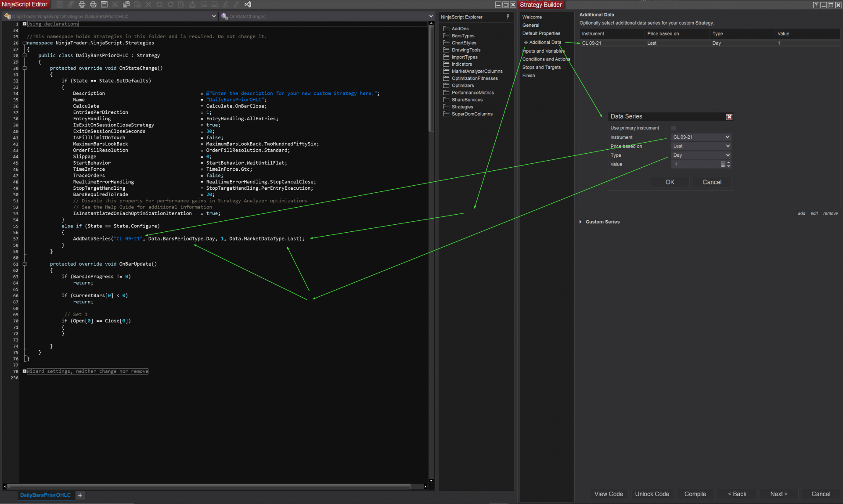This screenshot has height=504, width=843.
Task: Expand the Wizard settings collapsed region
Action: (x=25, y=371)
